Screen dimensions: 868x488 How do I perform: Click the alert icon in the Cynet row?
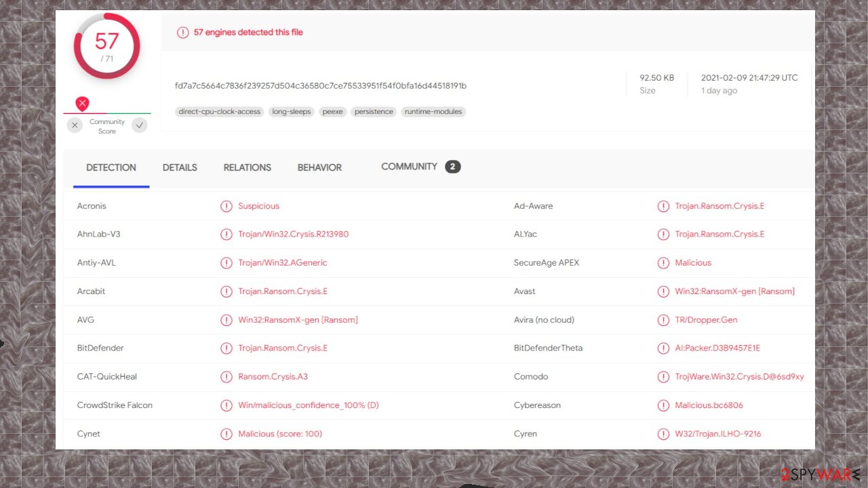tap(226, 434)
